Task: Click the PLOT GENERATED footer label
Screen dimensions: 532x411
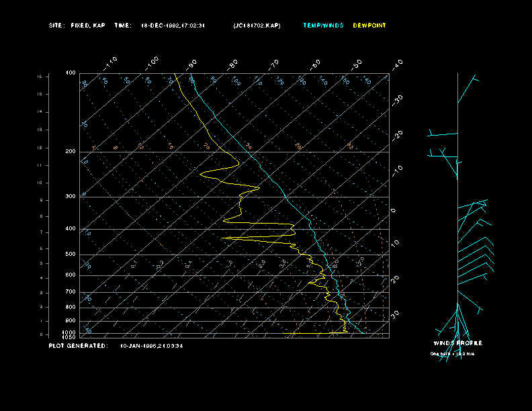Action: 78,346
